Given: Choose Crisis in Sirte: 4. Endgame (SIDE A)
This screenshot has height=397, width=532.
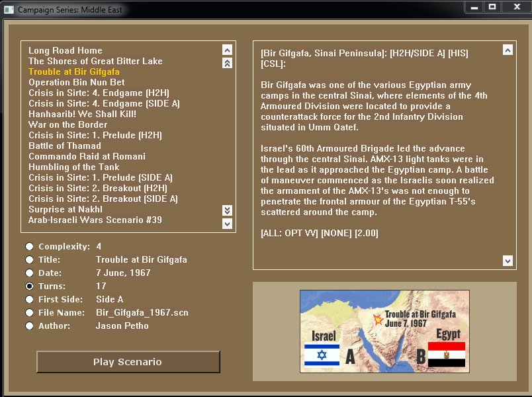Looking at the screenshot, I should coord(104,103).
